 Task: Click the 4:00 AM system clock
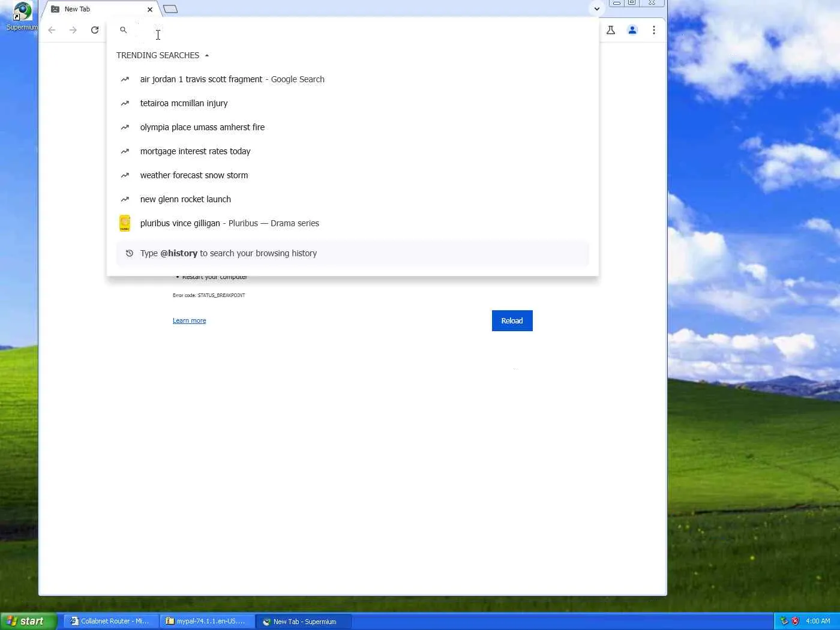click(x=818, y=621)
